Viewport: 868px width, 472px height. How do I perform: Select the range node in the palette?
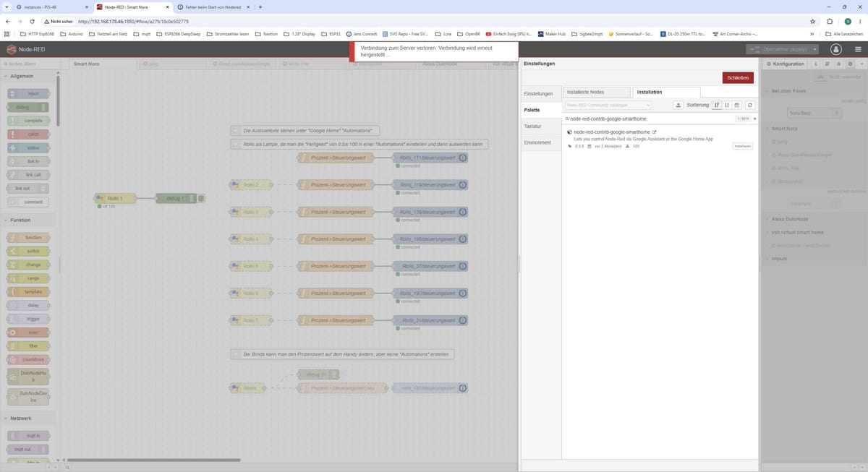(28, 278)
